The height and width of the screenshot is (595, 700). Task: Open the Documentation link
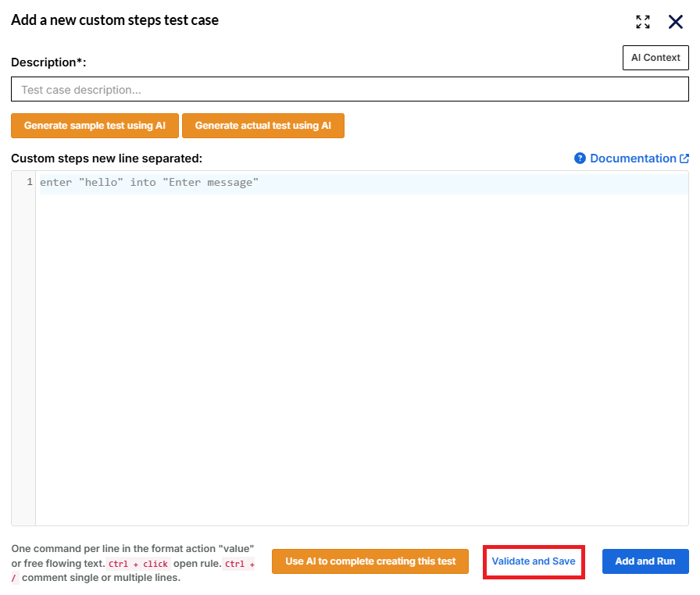pos(633,159)
